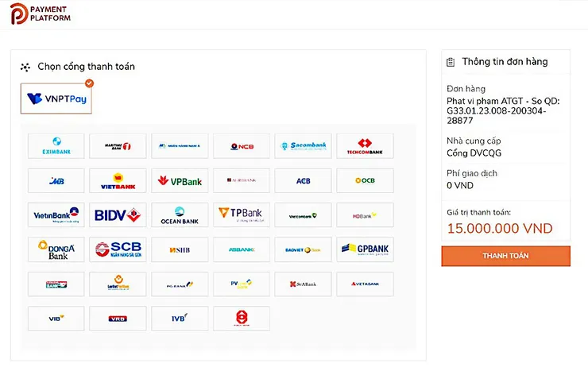This screenshot has height=367, width=588.
Task: Select the ACB bank tile
Action: 303,180
